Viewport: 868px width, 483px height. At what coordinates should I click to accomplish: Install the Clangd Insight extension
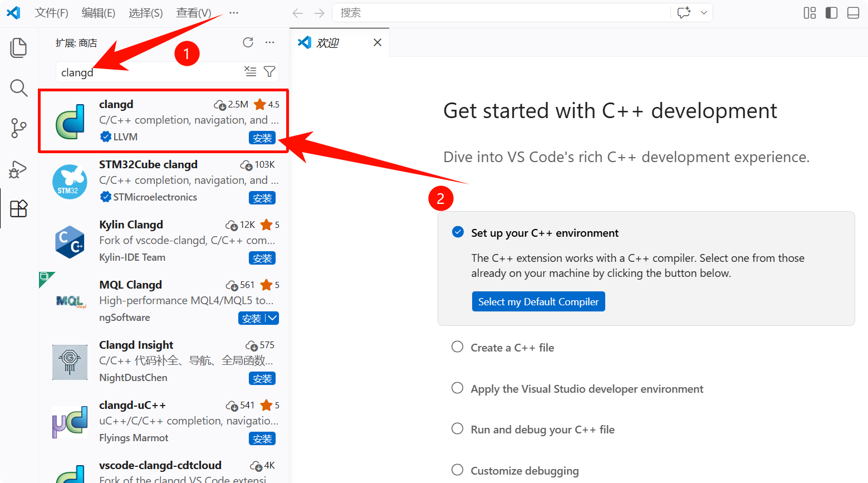[x=262, y=378]
